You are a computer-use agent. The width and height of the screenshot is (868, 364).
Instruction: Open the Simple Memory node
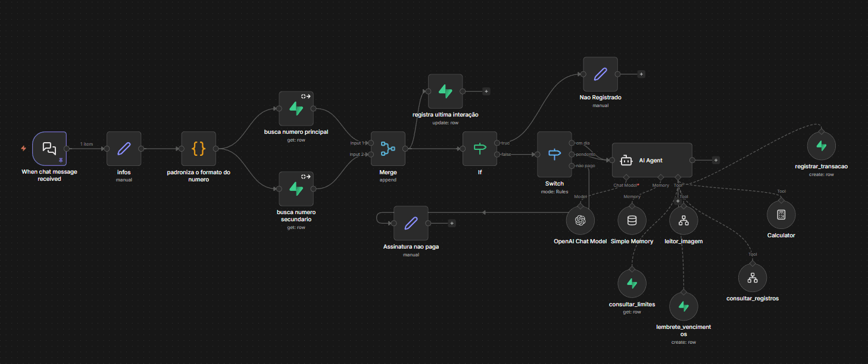[x=632, y=219]
